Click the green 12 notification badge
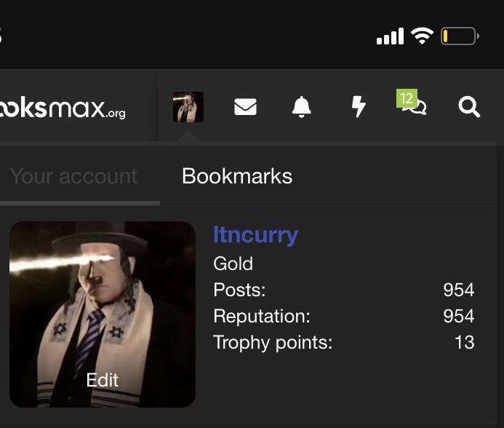The height and width of the screenshot is (428, 504). point(406,98)
